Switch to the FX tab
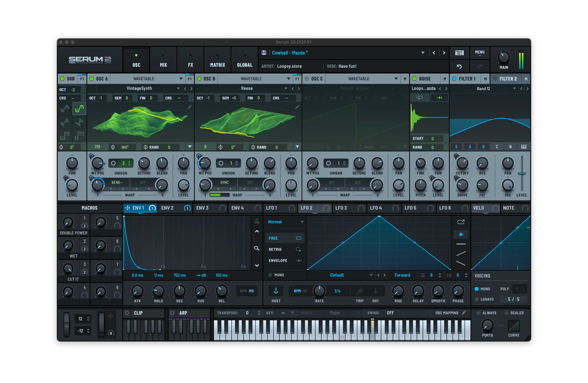Image resolution: width=588 pixels, height=383 pixels. [191, 60]
